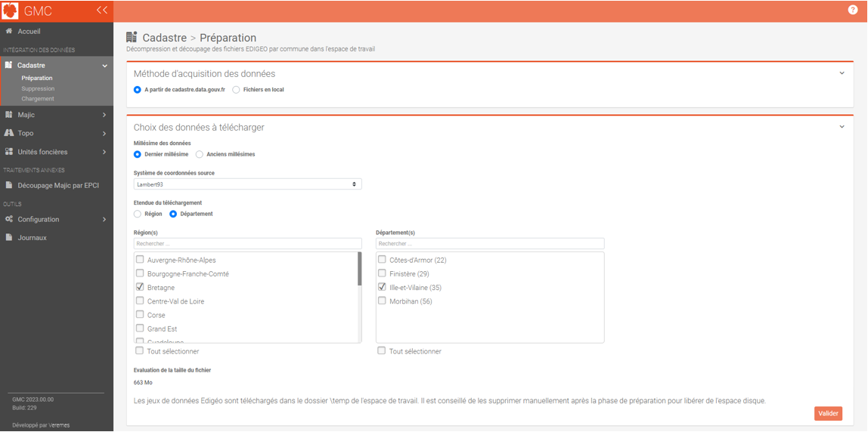Image resolution: width=868 pixels, height=432 pixels.
Task: Click the Cadastre page title icon
Action: [x=132, y=37]
